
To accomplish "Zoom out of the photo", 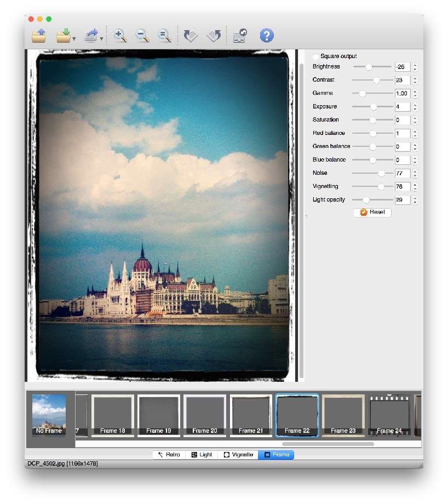I will [142, 36].
